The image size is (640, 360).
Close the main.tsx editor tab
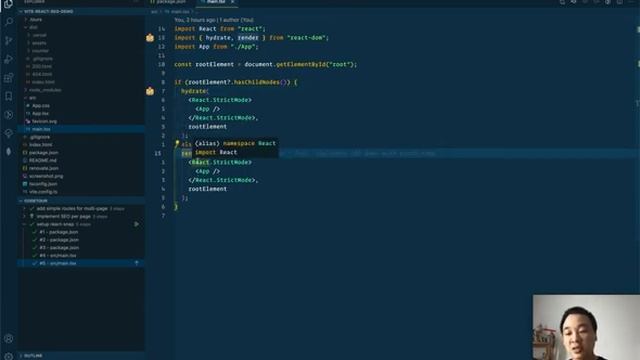coord(233,2)
